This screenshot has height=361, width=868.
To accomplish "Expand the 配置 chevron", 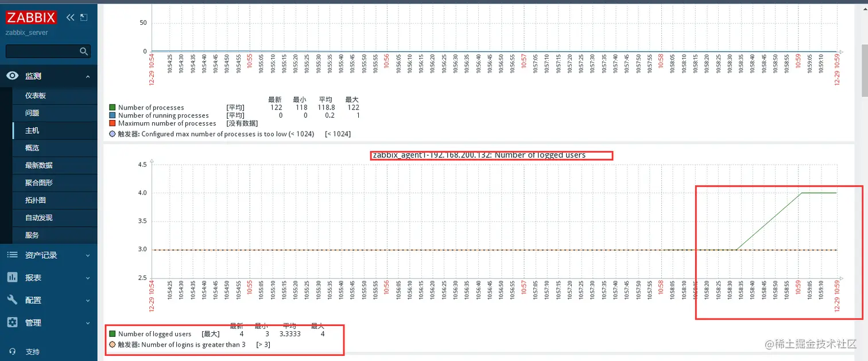I will [x=88, y=300].
